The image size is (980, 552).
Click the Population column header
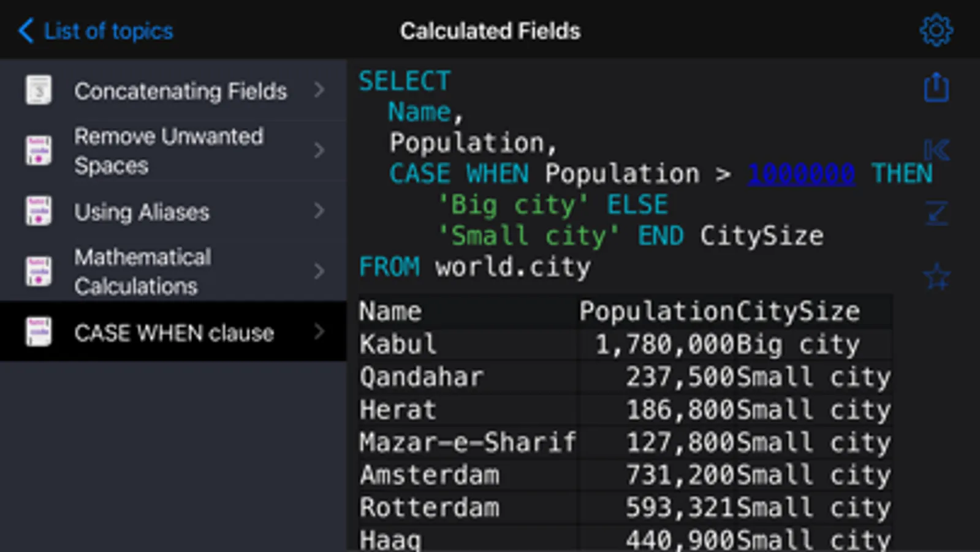656,312
